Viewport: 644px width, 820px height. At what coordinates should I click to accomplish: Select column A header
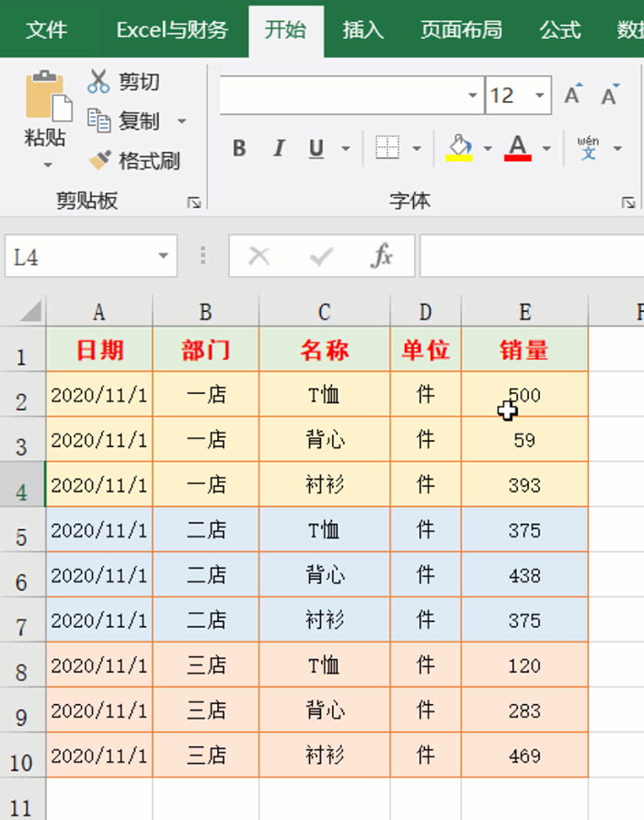pos(99,312)
